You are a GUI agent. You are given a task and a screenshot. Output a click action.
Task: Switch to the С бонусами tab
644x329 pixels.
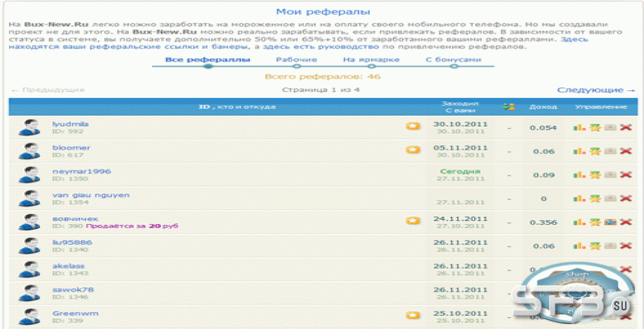coord(454,60)
